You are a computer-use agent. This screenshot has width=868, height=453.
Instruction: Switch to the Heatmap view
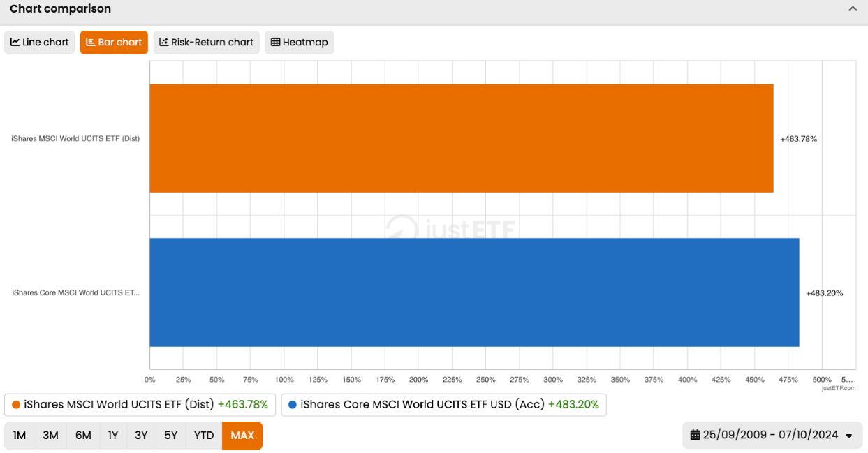(x=300, y=42)
